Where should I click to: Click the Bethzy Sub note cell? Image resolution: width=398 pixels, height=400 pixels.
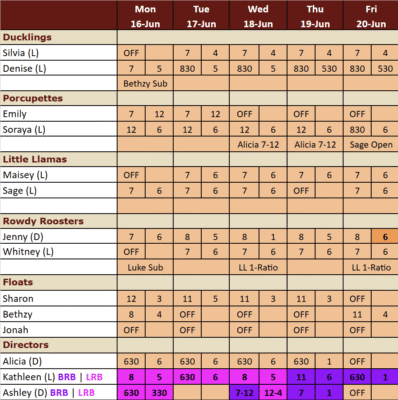(x=145, y=83)
